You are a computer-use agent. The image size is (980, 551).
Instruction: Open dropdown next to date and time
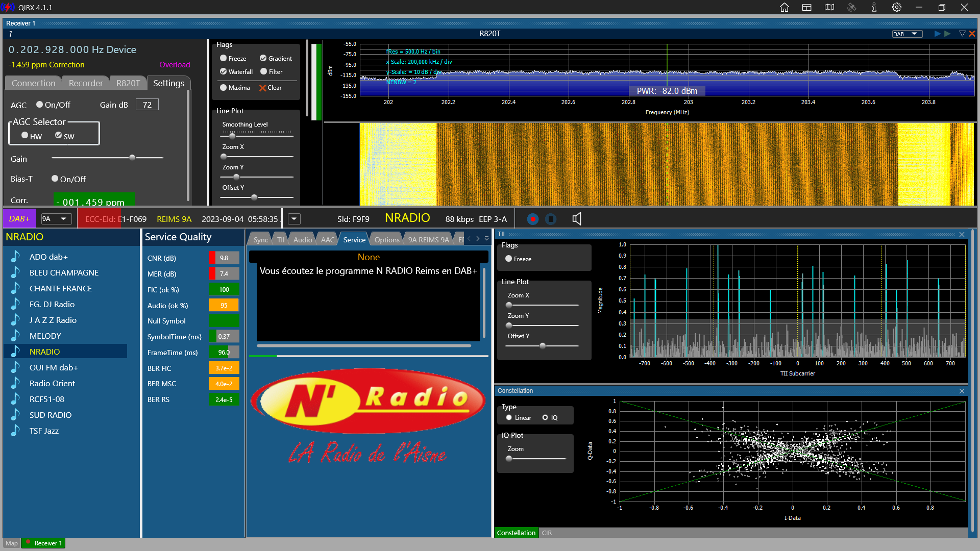coord(294,219)
